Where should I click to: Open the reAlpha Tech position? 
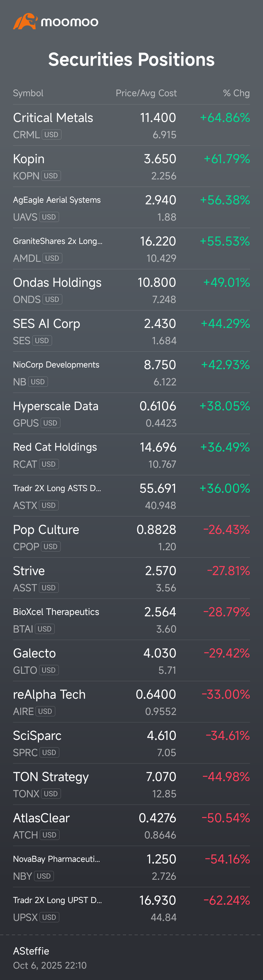tap(50, 694)
